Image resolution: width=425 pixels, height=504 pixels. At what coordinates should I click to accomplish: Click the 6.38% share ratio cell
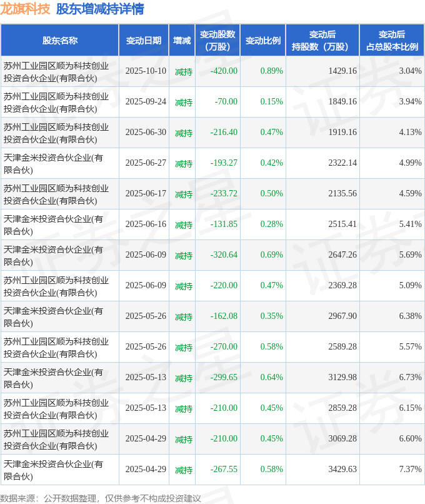[410, 316]
